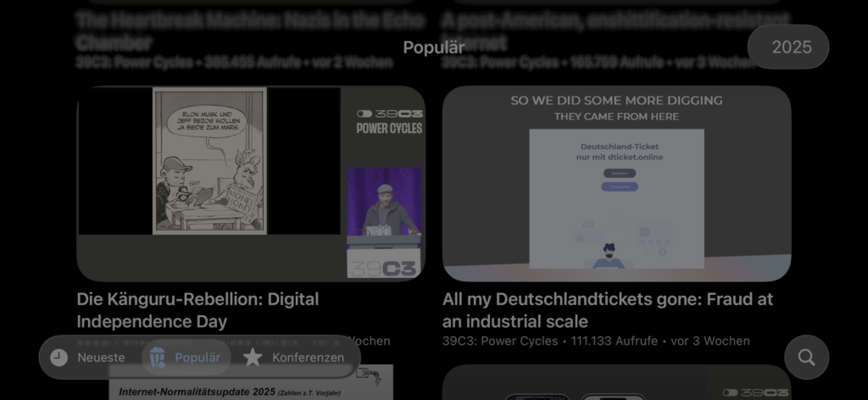Tap the clock icon for Neueste
The height and width of the screenshot is (400, 868).
tap(58, 358)
